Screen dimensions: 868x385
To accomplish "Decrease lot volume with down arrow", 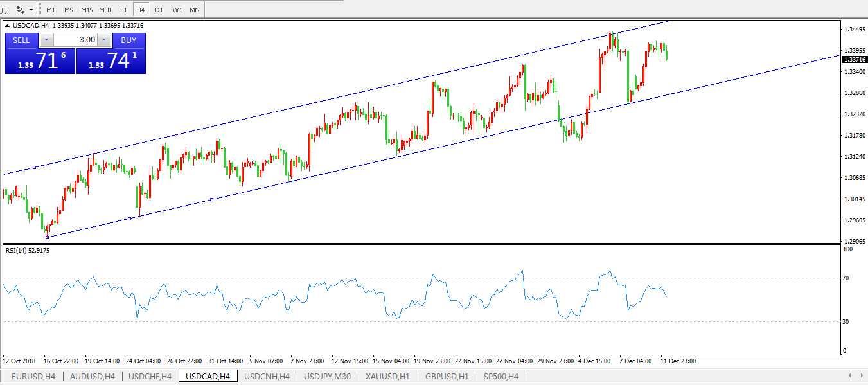I will 46,40.
